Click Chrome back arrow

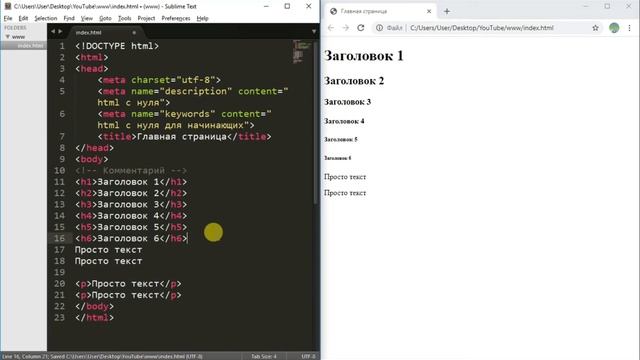(x=331, y=28)
